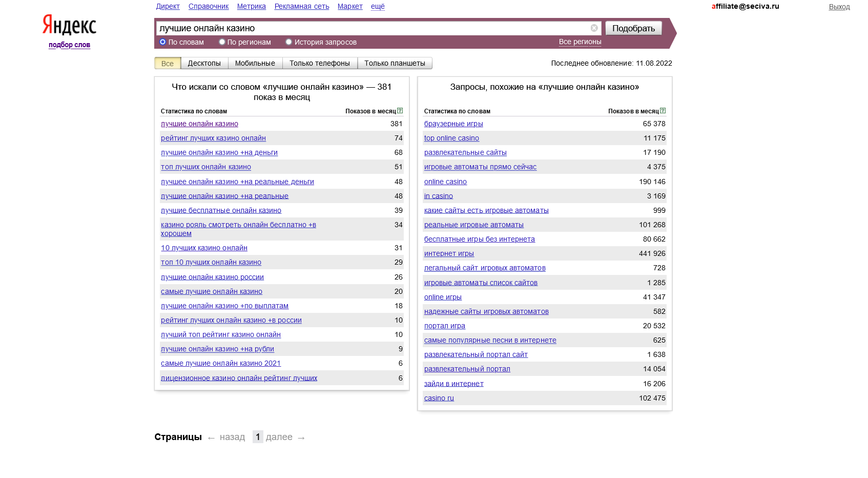Screen dimensions: 868x478
Task: Open развлекательный портал сайт link
Action: 476,354
